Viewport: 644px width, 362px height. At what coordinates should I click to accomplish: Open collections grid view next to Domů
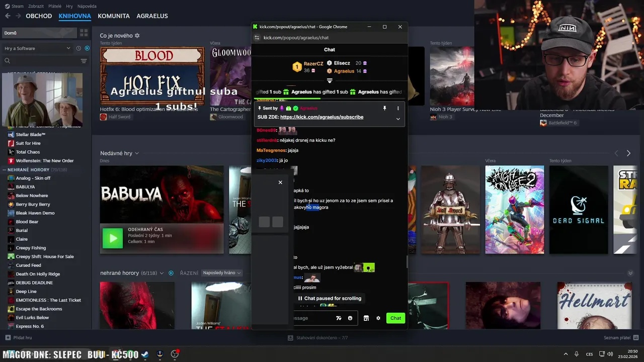[x=84, y=33]
